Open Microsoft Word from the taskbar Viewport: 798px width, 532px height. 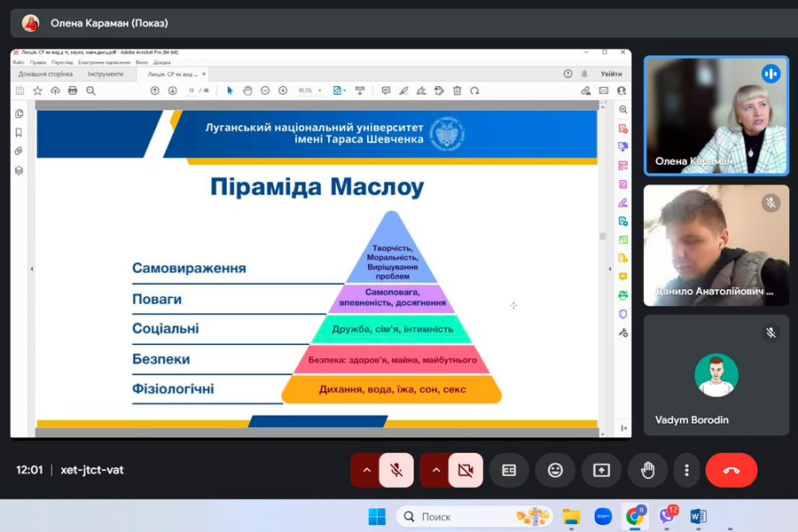coord(698,516)
